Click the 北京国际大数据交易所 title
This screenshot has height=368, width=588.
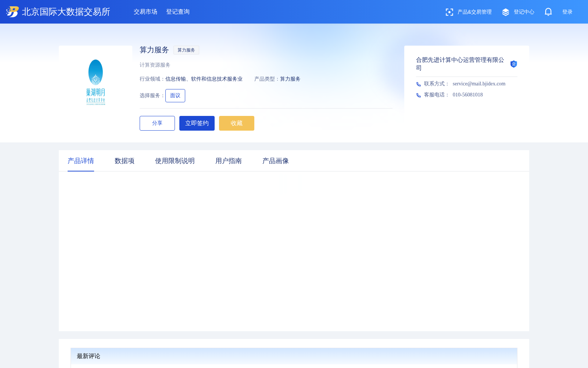[x=66, y=12]
